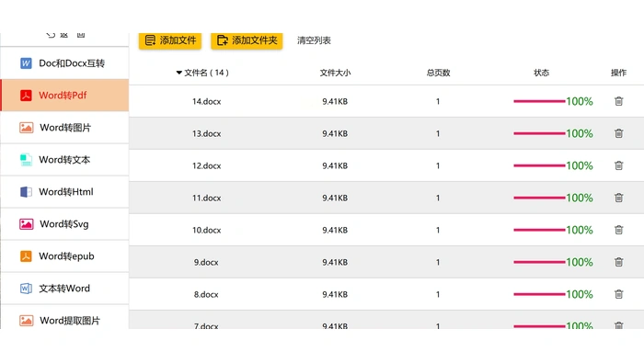The image size is (644, 363).
Task: Delete 13.docx using its trash icon
Action: tap(618, 133)
